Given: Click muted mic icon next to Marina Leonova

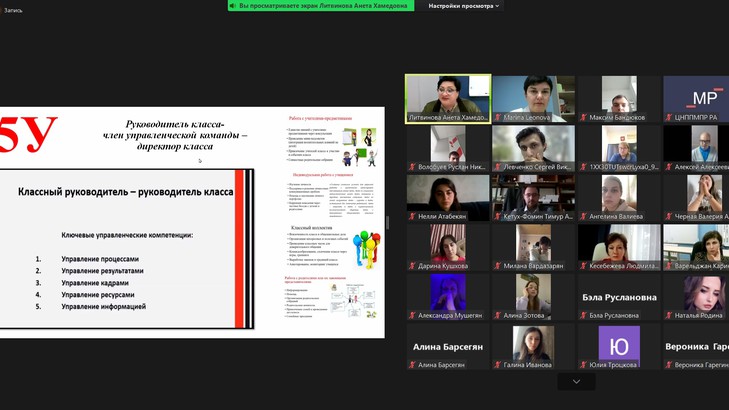Looking at the screenshot, I should point(497,118).
